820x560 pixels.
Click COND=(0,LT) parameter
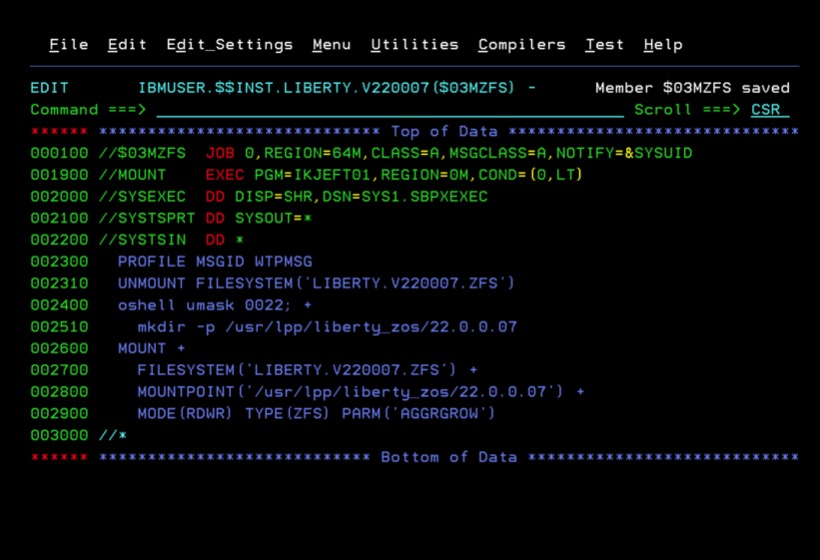530,175
